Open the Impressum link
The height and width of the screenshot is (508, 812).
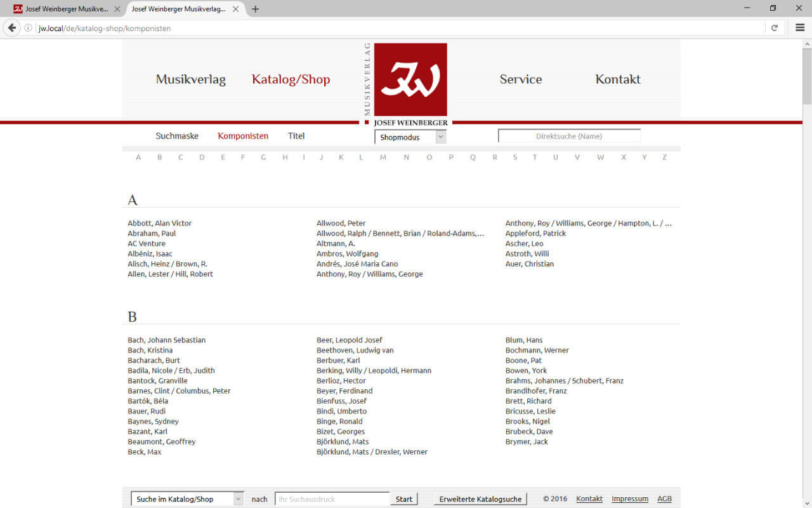tap(630, 498)
